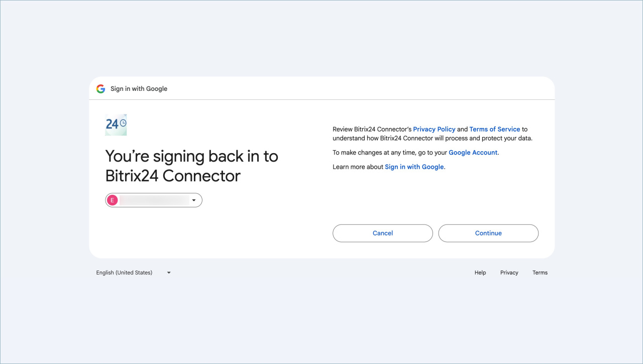The image size is (643, 364).
Task: Click the pink E account avatar
Action: pyautogui.click(x=113, y=200)
